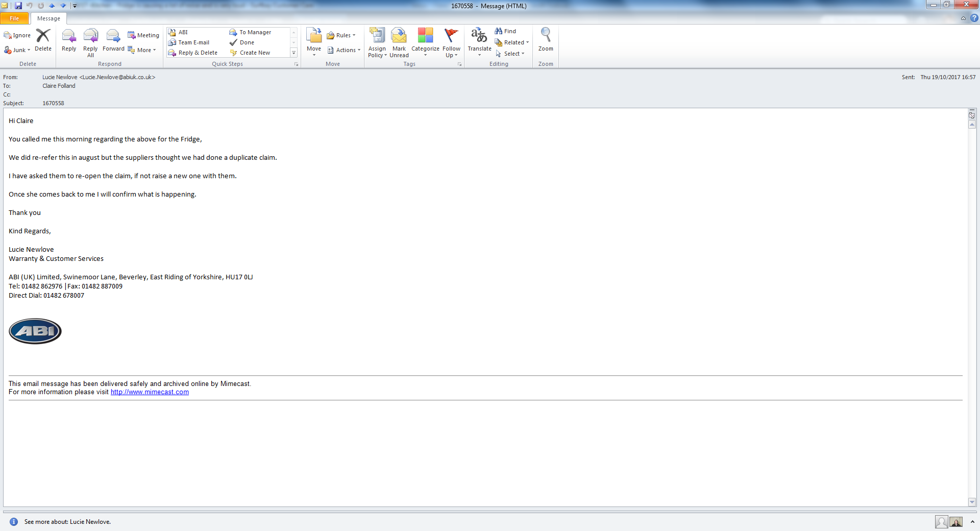Open the Move to folder menu

[314, 42]
